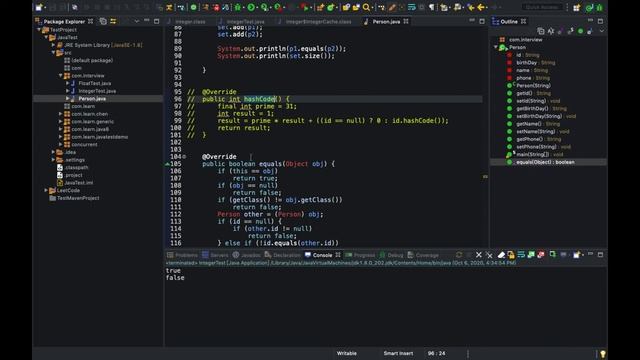
Task: Switch to the Integer$IntegerCache.class editor tab
Action: coord(318,22)
